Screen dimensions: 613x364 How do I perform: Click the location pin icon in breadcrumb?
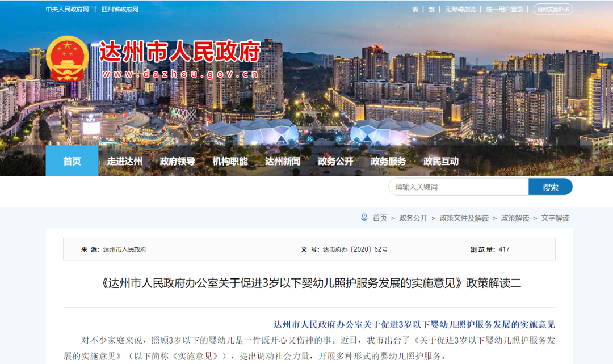364,217
